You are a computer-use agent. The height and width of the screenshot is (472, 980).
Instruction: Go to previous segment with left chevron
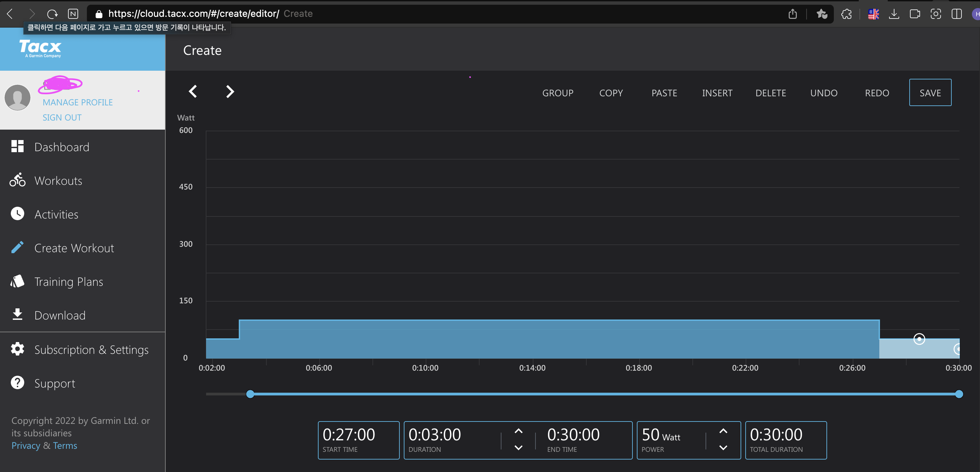pyautogui.click(x=193, y=91)
